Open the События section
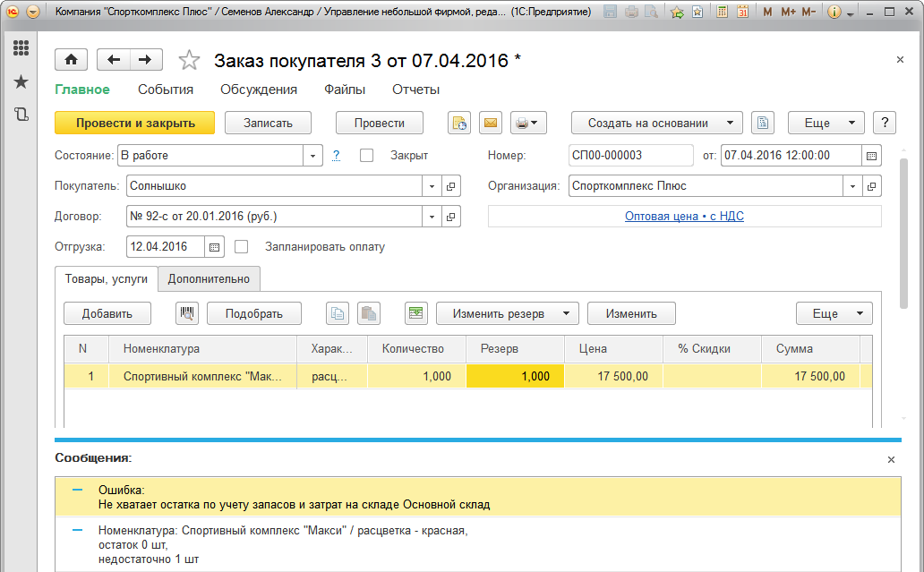 166,90
